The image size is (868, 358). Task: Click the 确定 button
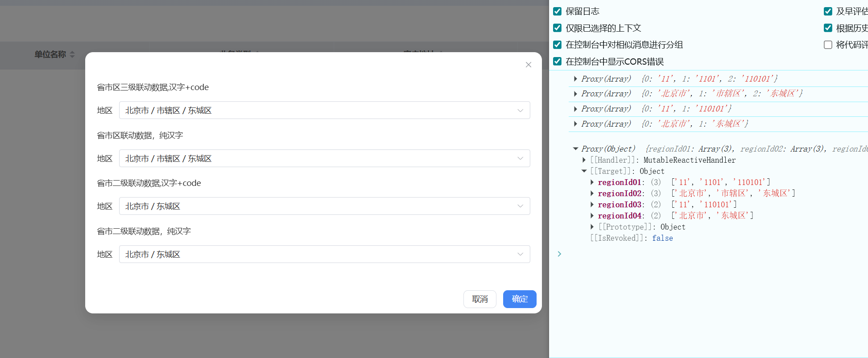pyautogui.click(x=520, y=299)
